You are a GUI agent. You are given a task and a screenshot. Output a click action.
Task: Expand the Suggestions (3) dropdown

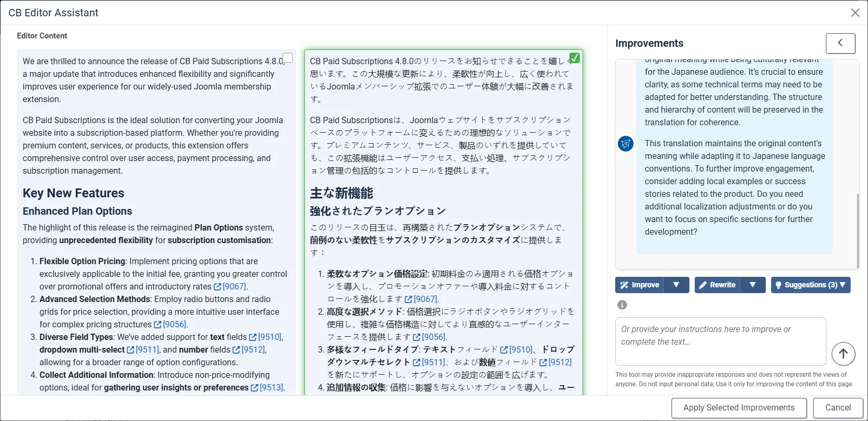[x=811, y=285]
